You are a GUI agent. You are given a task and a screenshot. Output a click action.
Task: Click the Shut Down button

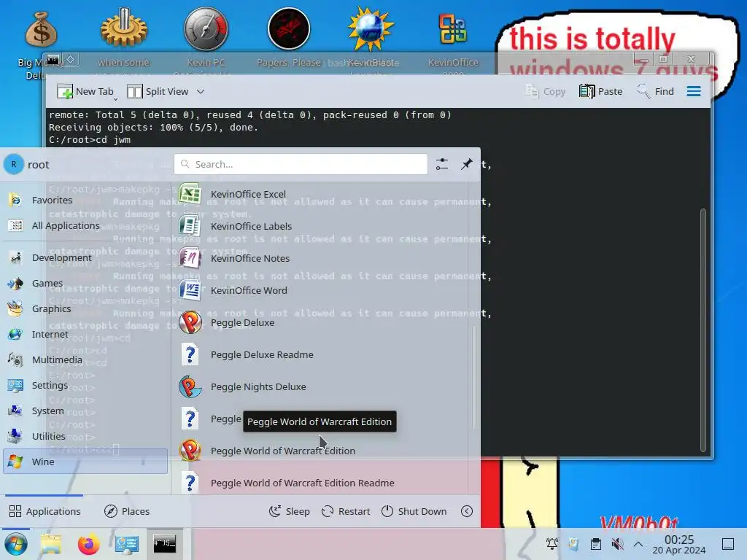tap(414, 511)
